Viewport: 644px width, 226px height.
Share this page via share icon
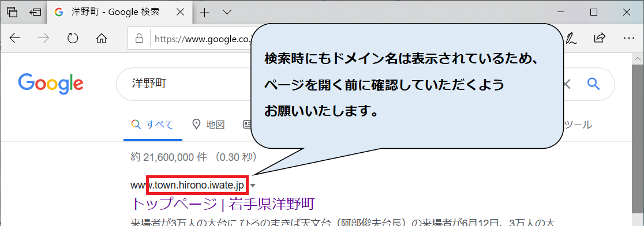tap(600, 38)
